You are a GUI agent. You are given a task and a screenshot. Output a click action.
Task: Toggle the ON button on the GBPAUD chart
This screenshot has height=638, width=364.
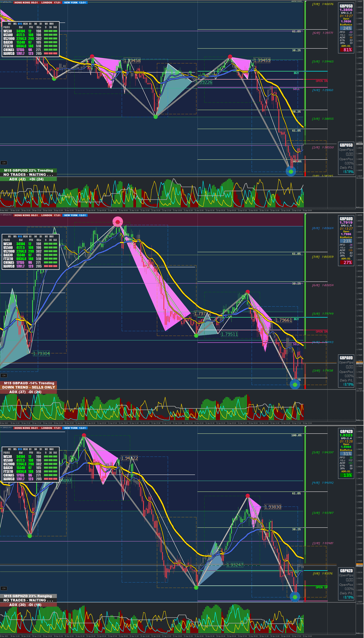click(4, 375)
